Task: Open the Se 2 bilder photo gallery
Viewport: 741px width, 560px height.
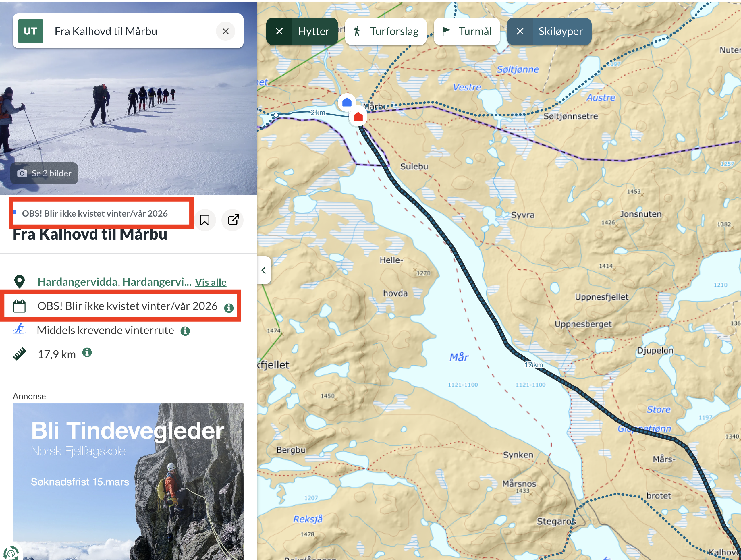Action: coord(44,173)
